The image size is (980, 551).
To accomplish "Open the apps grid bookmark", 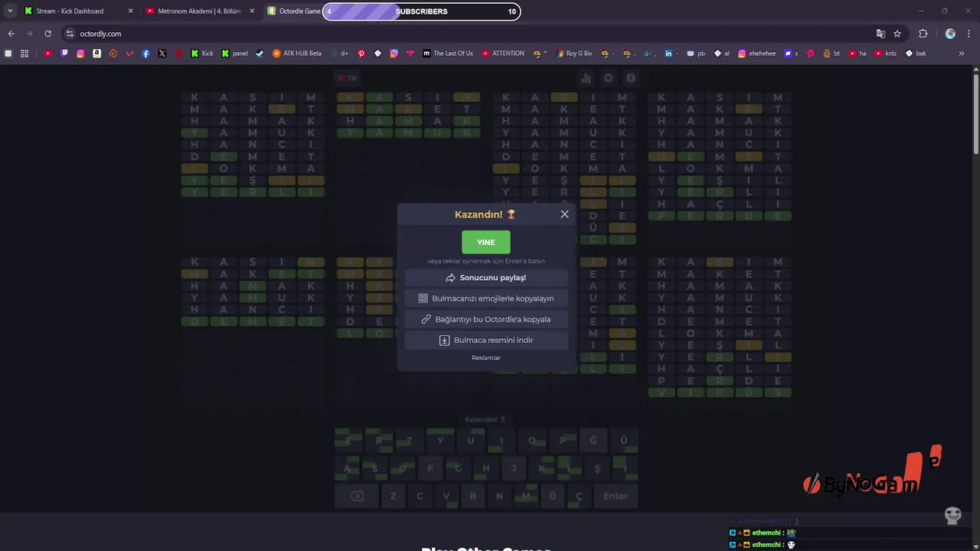I will (24, 54).
